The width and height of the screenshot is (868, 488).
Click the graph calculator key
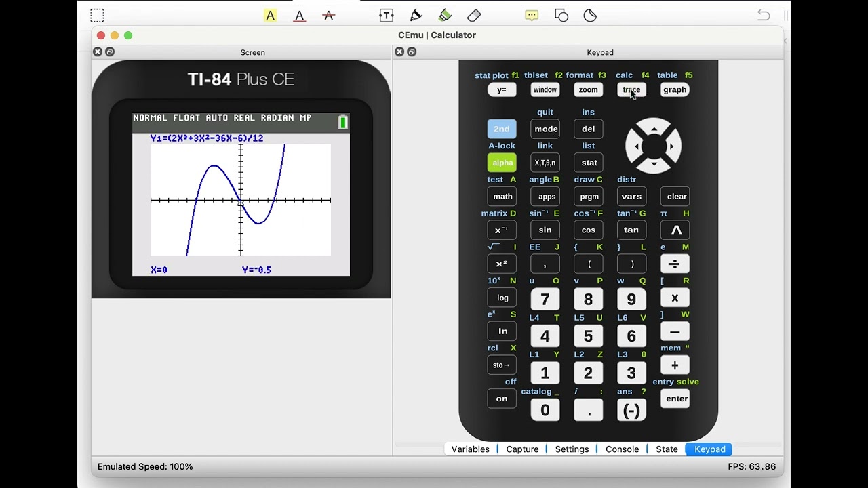point(675,89)
